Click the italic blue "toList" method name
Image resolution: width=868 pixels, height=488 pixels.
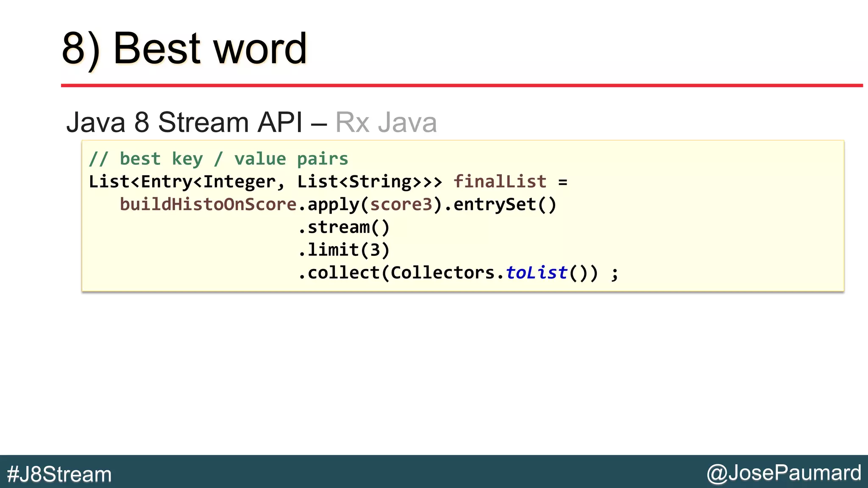point(537,272)
